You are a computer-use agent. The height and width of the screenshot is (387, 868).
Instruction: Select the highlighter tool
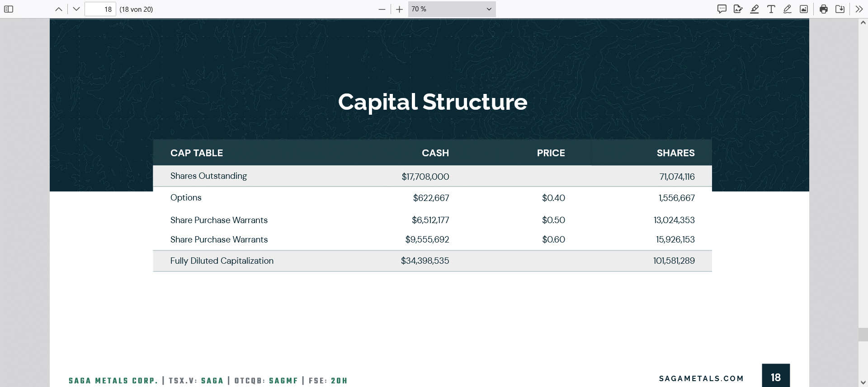click(x=755, y=9)
